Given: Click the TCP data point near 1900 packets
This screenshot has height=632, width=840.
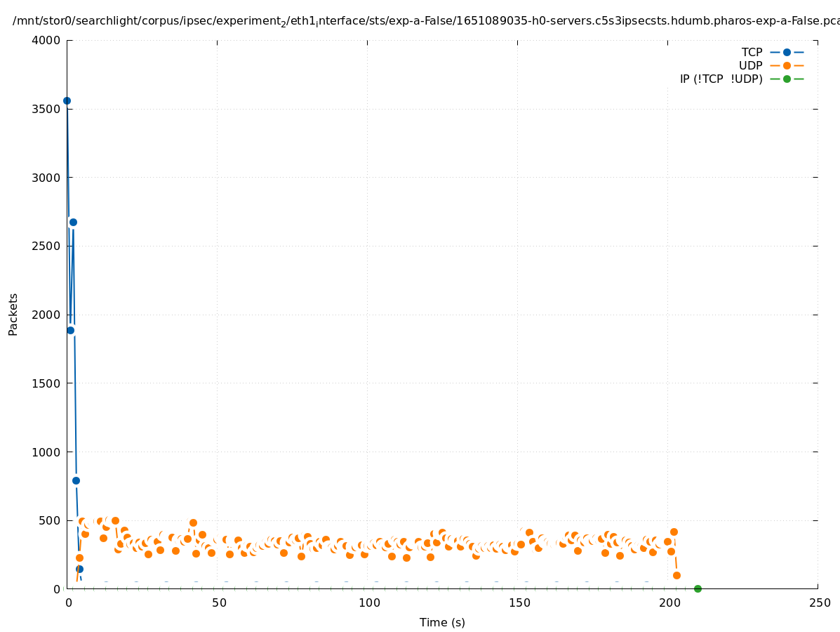Looking at the screenshot, I should tap(70, 330).
